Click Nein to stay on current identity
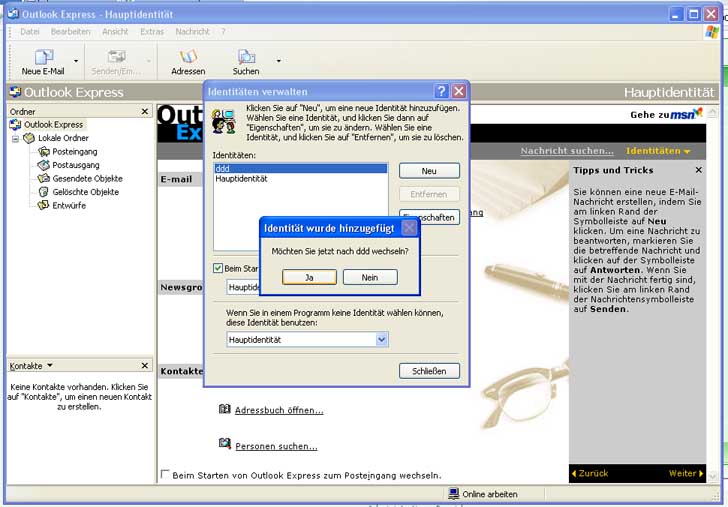This screenshot has height=507, width=728. click(x=370, y=277)
